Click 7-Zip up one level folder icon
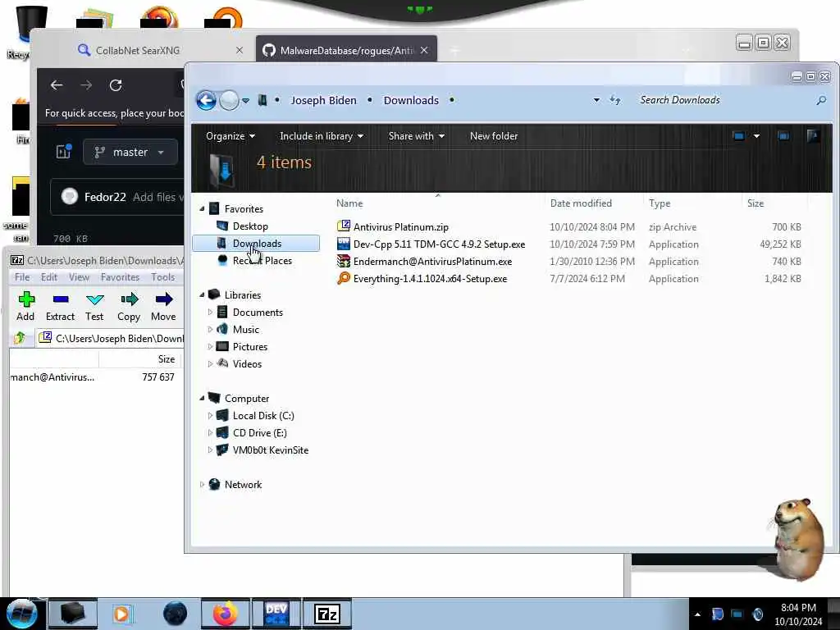The width and height of the screenshot is (840, 630). click(20, 338)
